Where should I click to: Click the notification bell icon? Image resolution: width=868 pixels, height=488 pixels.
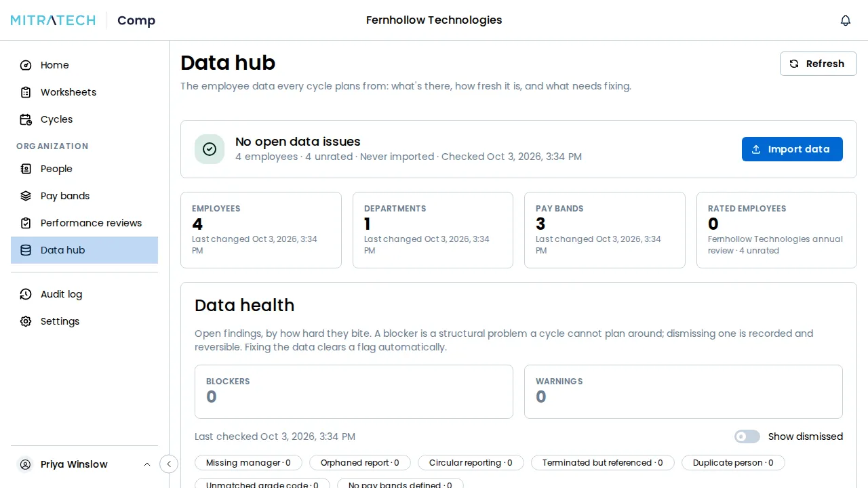[x=846, y=20]
